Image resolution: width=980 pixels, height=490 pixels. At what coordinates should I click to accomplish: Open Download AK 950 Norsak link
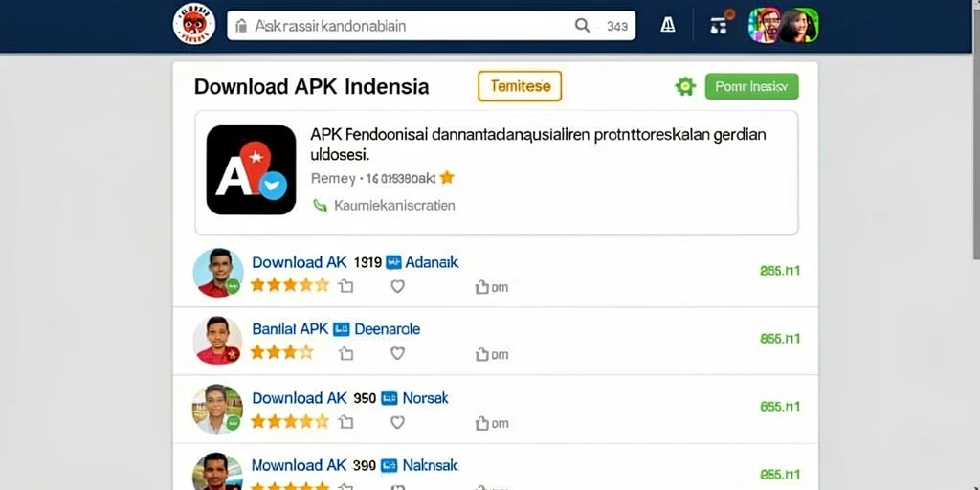pos(350,398)
